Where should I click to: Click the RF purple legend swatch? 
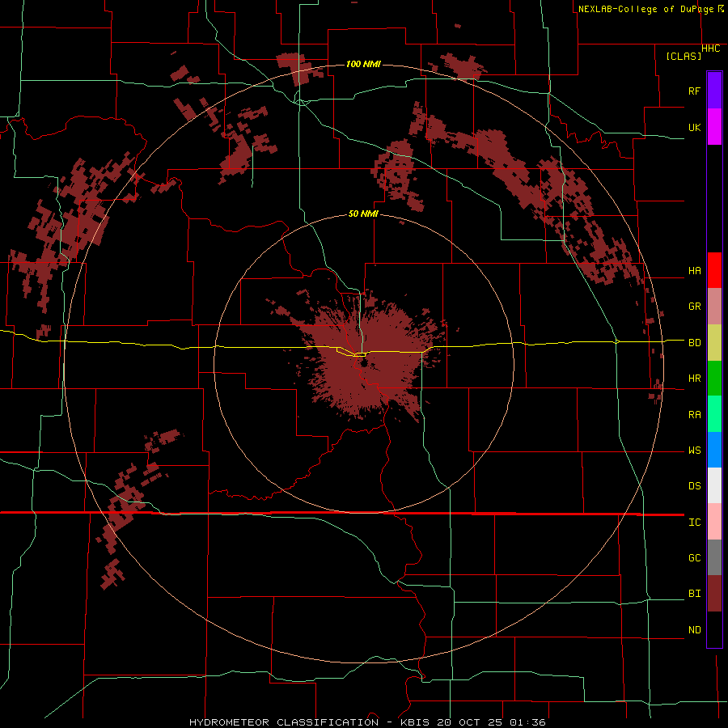(x=714, y=91)
